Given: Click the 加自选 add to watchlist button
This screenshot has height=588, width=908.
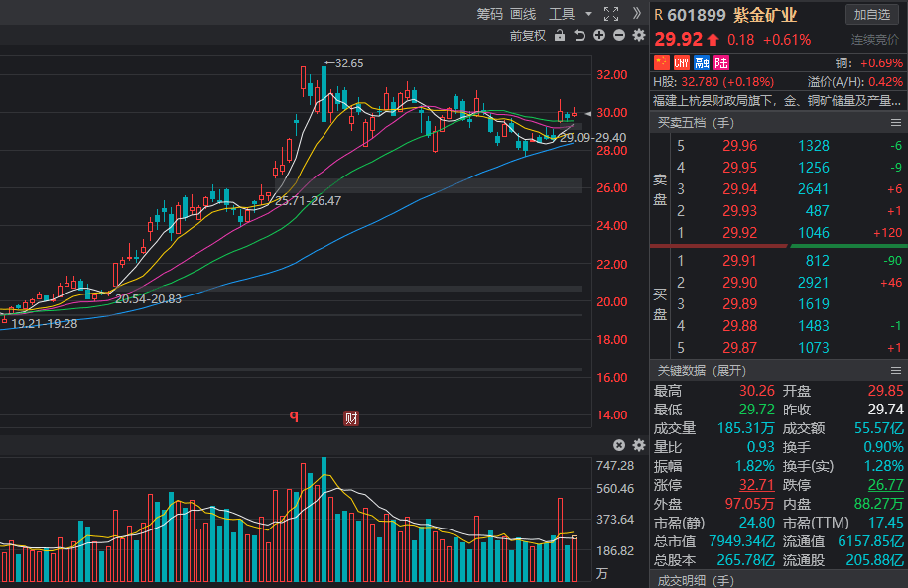Looking at the screenshot, I should 872,14.
